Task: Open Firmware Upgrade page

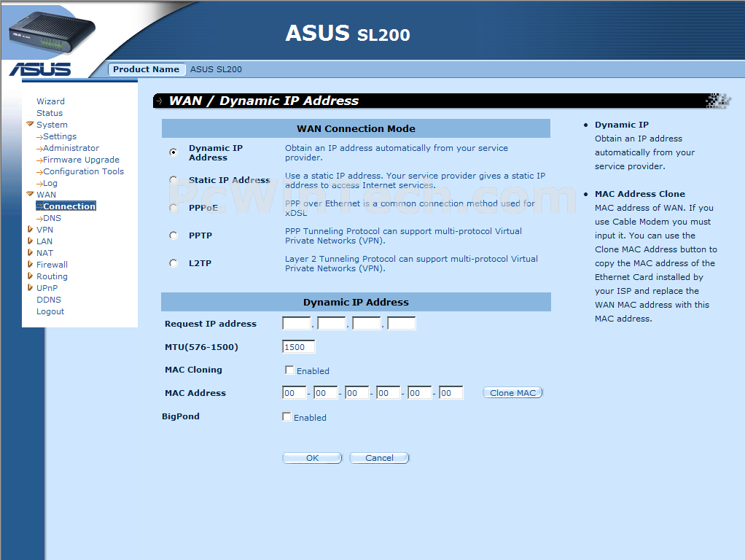Action: click(81, 160)
